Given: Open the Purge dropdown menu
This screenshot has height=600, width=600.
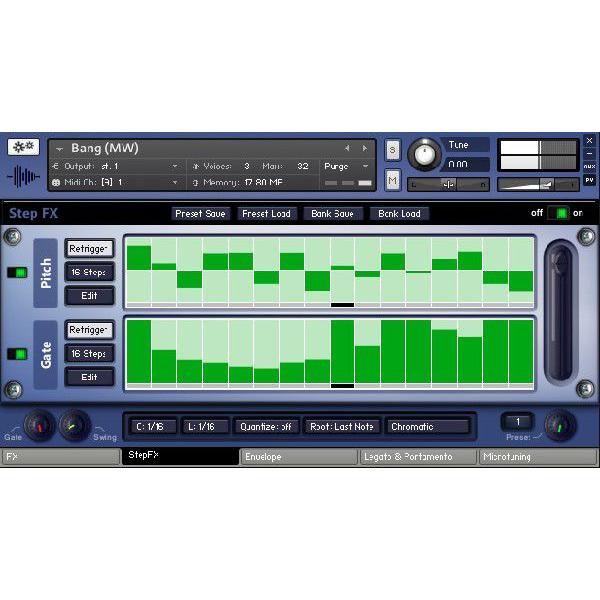Looking at the screenshot, I should tap(346, 166).
